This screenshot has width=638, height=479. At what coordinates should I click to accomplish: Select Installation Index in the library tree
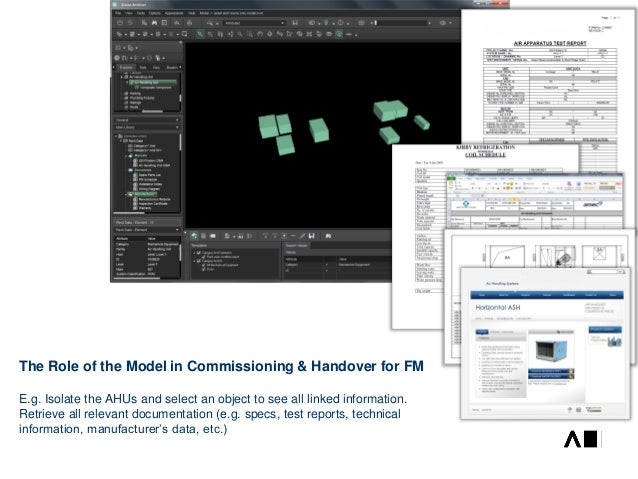click(x=147, y=184)
